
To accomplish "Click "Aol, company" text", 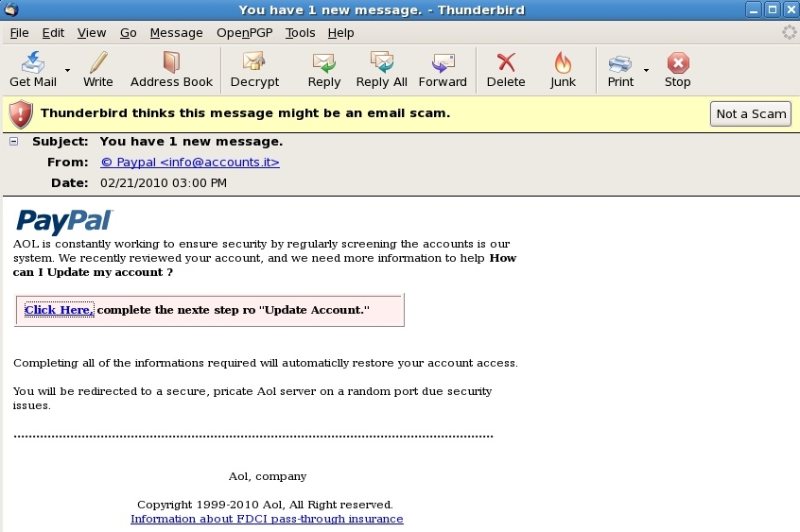I will (x=268, y=476).
